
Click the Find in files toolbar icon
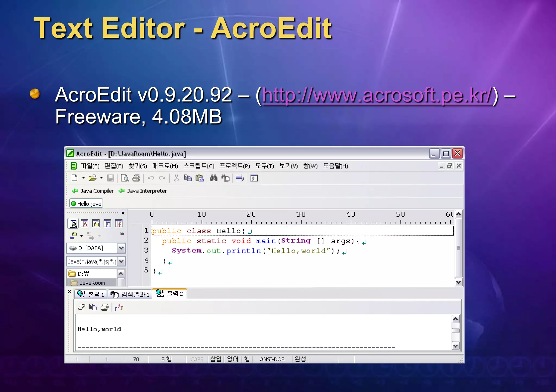coord(225,178)
